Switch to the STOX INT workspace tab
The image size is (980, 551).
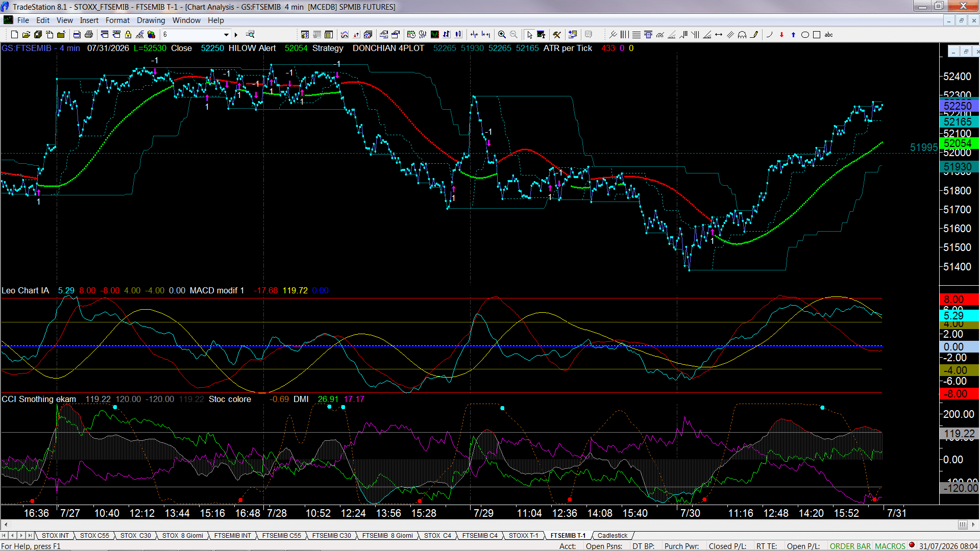[x=55, y=536]
